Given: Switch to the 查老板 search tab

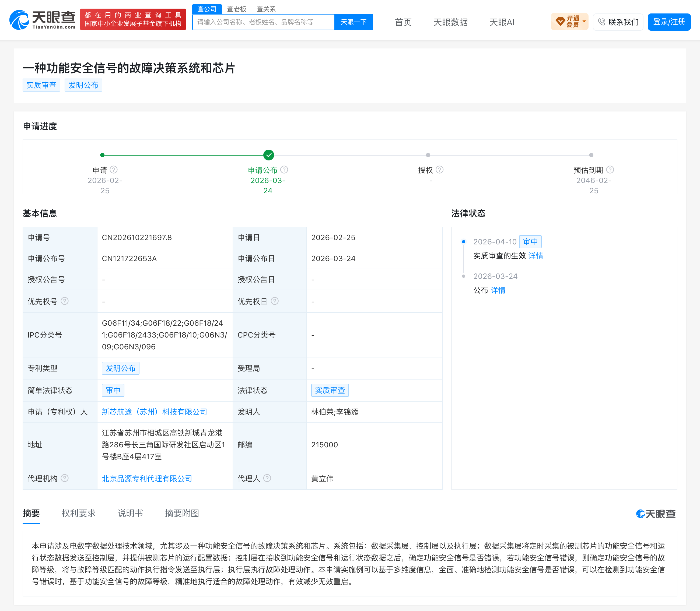Looking at the screenshot, I should tap(237, 9).
